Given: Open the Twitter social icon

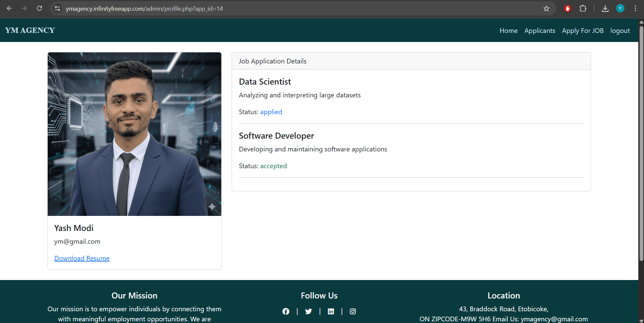Looking at the screenshot, I should pyautogui.click(x=309, y=312).
